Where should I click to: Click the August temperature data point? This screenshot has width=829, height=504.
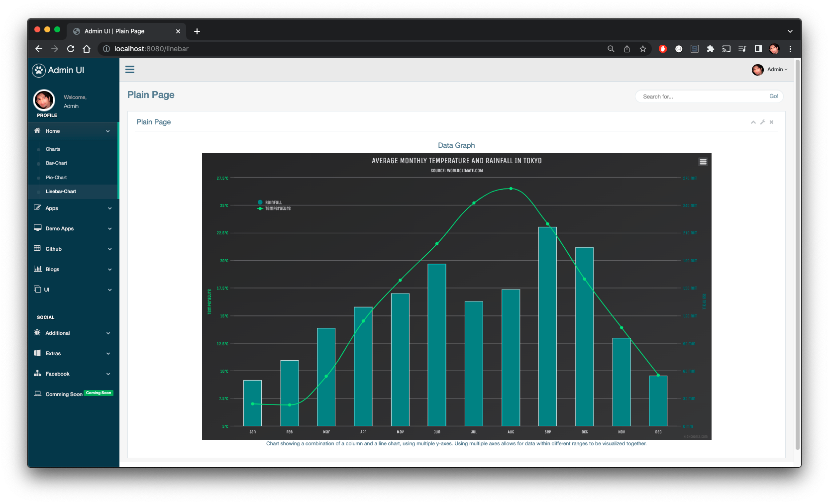511,189
